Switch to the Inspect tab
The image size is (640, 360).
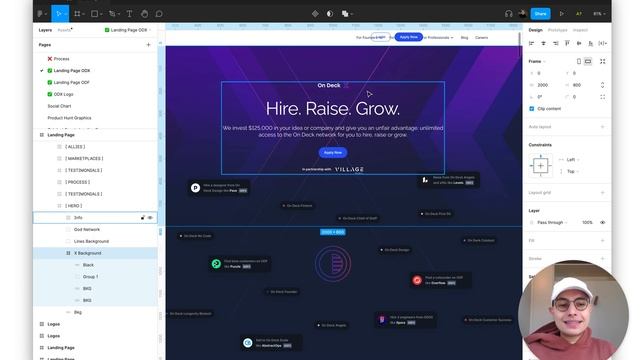point(580,30)
